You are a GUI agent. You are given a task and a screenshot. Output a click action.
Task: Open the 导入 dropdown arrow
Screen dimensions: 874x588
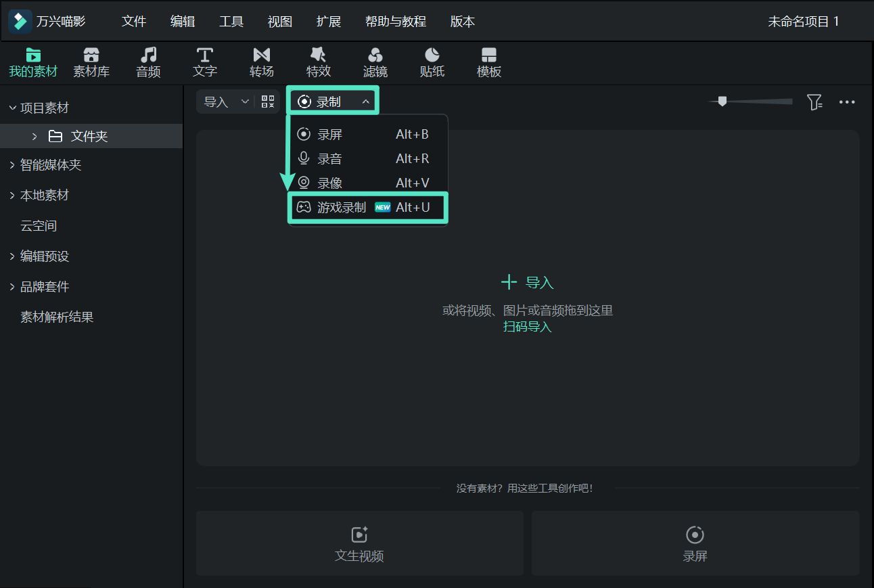click(245, 101)
